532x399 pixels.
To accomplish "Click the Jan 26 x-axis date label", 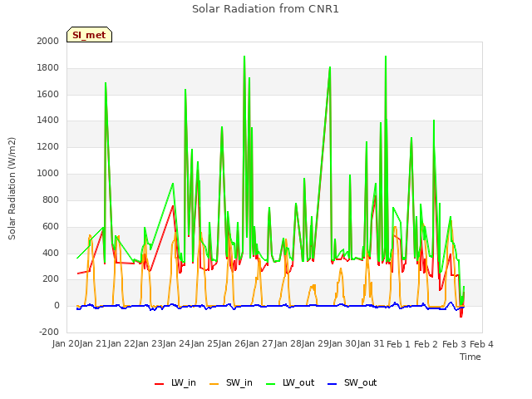I will click(x=232, y=344).
